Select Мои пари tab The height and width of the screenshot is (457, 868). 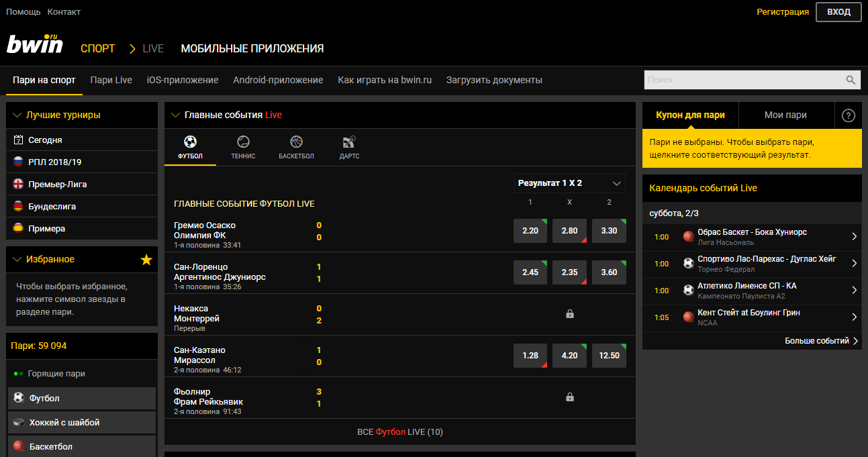click(785, 115)
